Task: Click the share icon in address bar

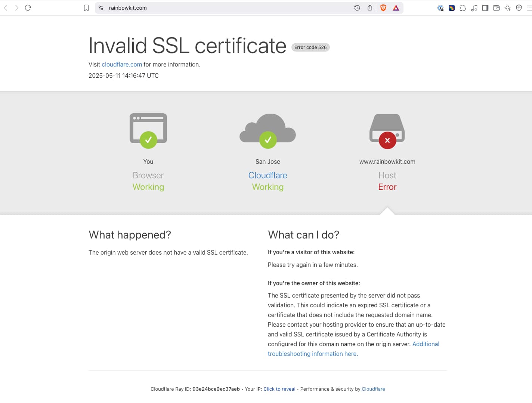Action: (x=369, y=8)
